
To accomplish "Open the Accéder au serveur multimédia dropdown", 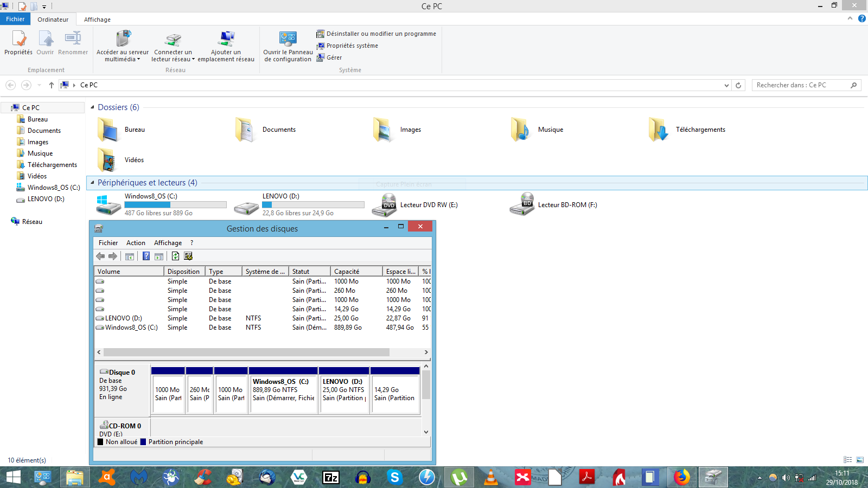I will [138, 60].
